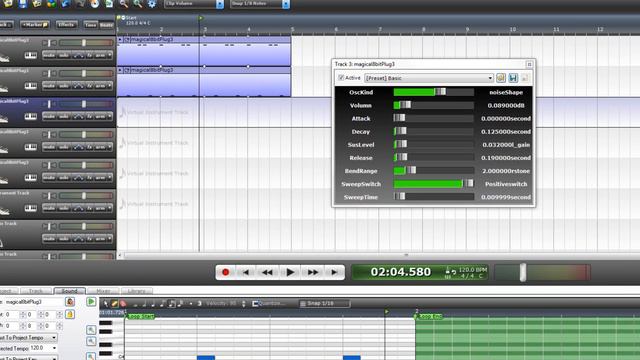Click the second zoom magnifier beside piano keys
The width and height of the screenshot is (640, 360).
[91, 341]
